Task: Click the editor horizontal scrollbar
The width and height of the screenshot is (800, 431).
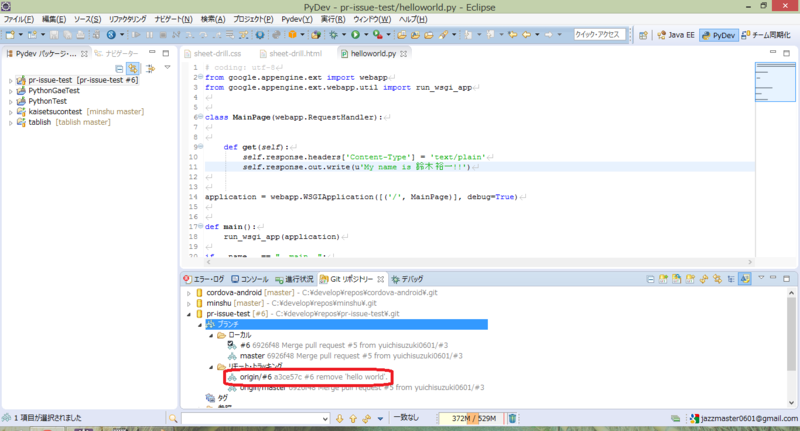Action: pos(479,262)
